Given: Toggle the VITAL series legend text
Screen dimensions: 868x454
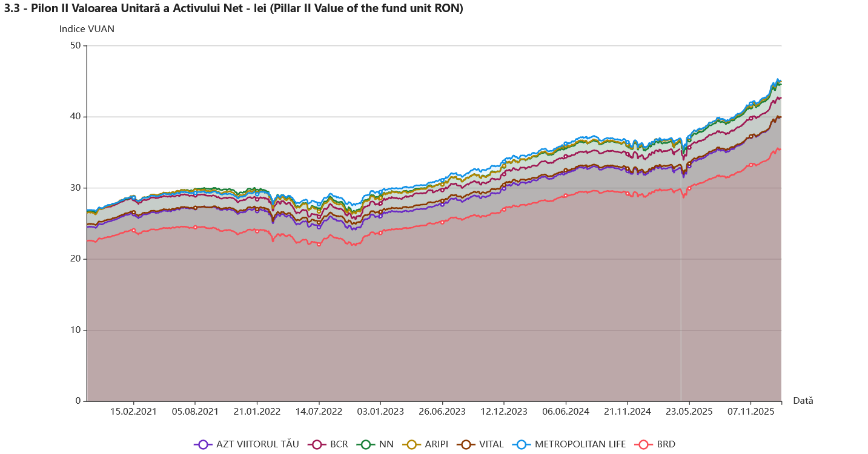Looking at the screenshot, I should click(491, 444).
